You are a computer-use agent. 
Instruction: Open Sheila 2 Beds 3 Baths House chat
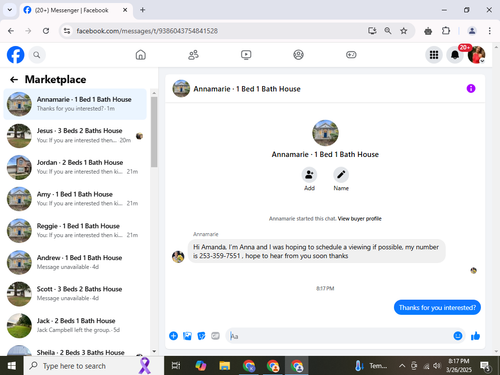(x=75, y=351)
